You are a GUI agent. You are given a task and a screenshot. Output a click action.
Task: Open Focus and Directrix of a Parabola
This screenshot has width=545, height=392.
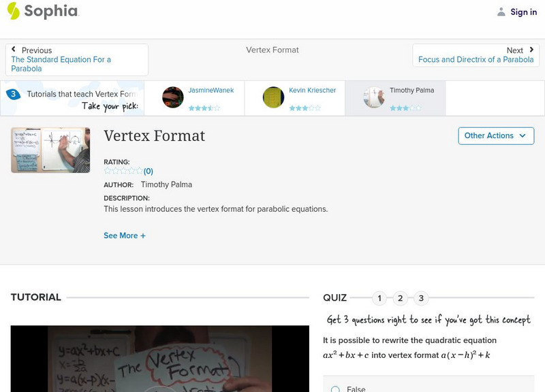pyautogui.click(x=476, y=59)
